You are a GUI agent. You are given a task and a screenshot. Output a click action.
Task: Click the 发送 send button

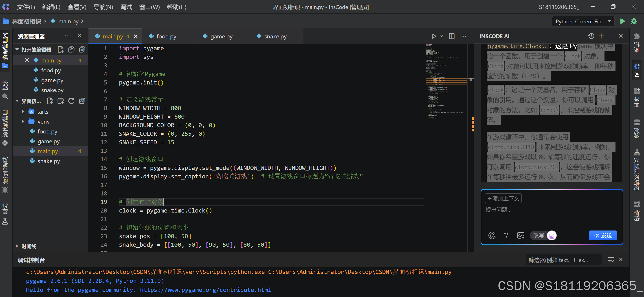(x=603, y=235)
